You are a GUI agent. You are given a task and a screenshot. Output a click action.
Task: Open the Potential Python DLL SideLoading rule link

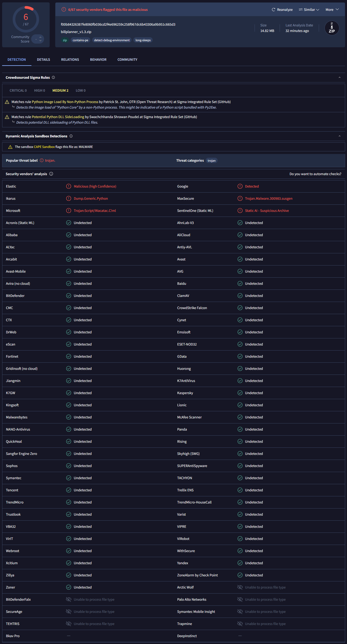58,117
